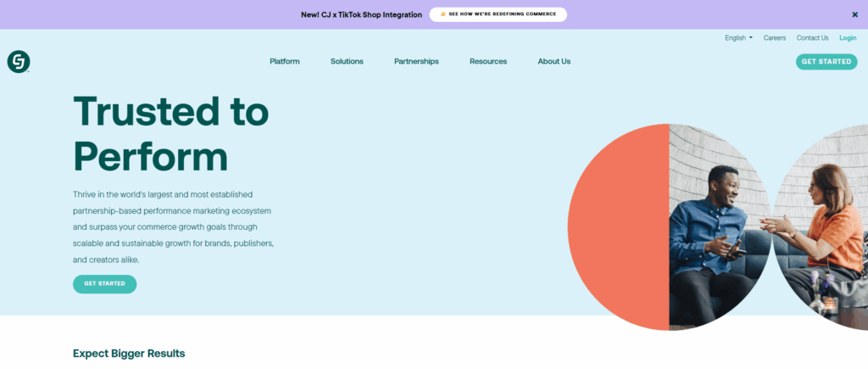The image size is (868, 369).
Task: Show the About Us menu
Action: [x=554, y=62]
